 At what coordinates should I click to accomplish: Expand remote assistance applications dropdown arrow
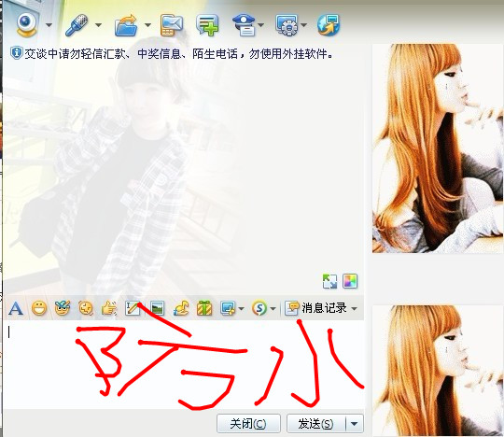pos(303,25)
